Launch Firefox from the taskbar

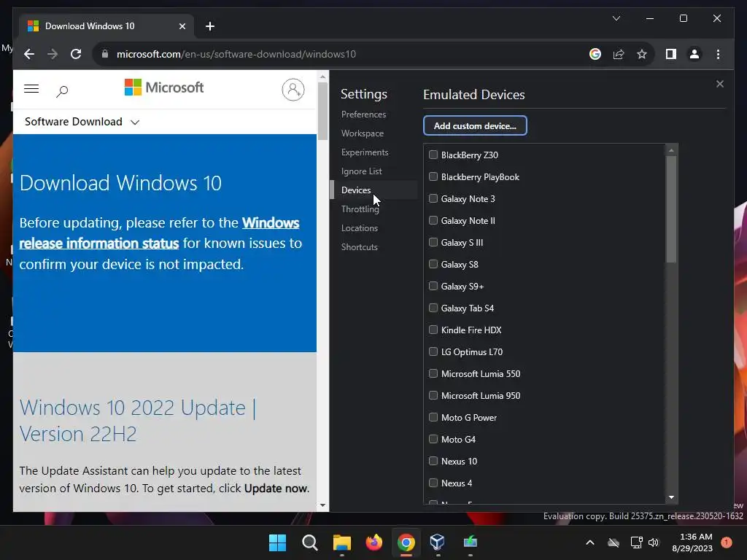point(374,542)
